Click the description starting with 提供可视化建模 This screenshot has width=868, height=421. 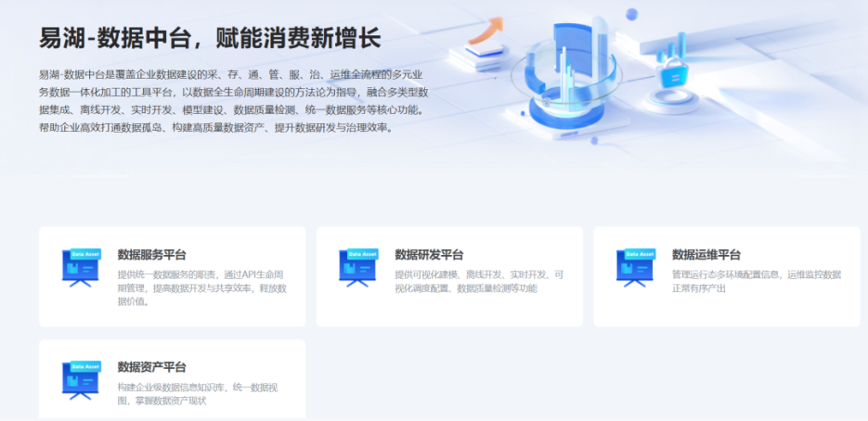(478, 281)
